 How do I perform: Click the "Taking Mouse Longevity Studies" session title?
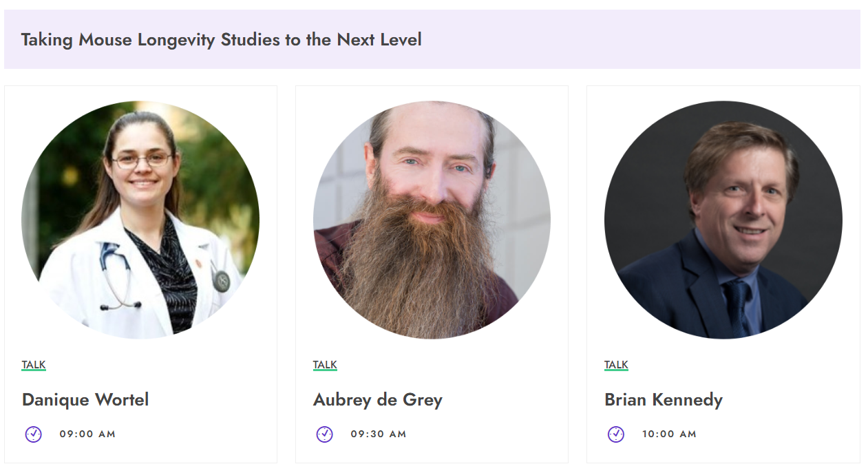[221, 40]
